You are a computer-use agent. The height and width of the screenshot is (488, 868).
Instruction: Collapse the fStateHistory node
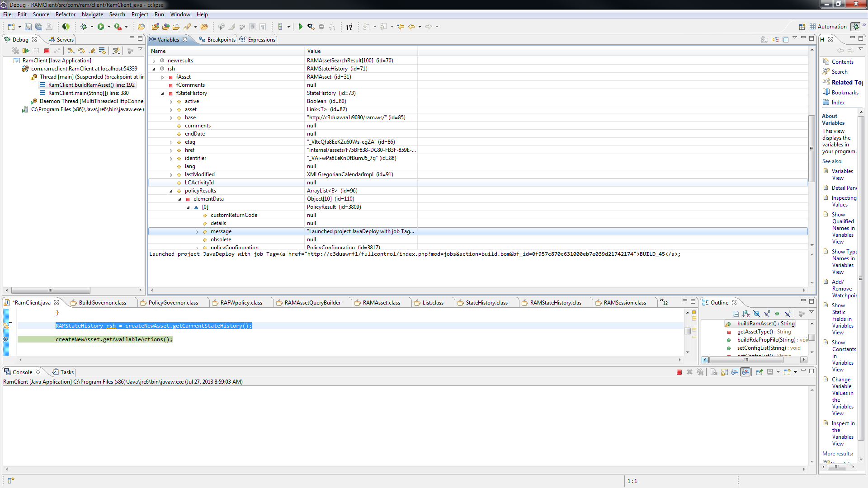(x=163, y=94)
